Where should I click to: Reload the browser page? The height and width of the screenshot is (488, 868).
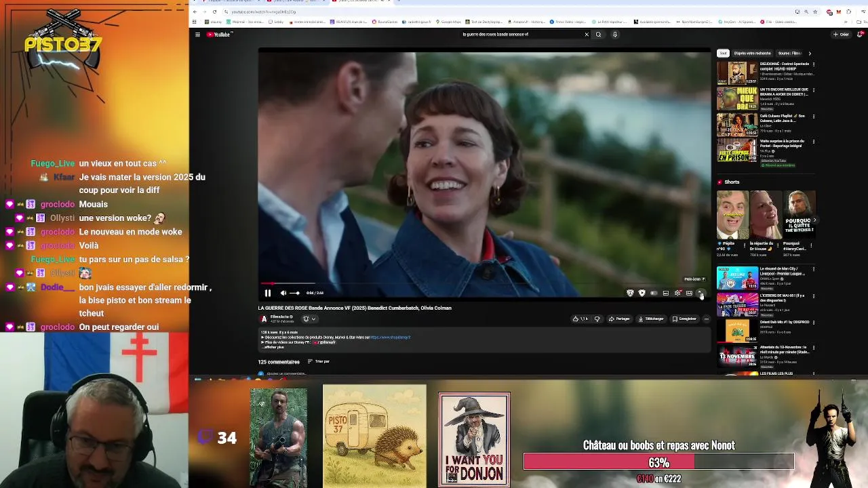pos(215,12)
